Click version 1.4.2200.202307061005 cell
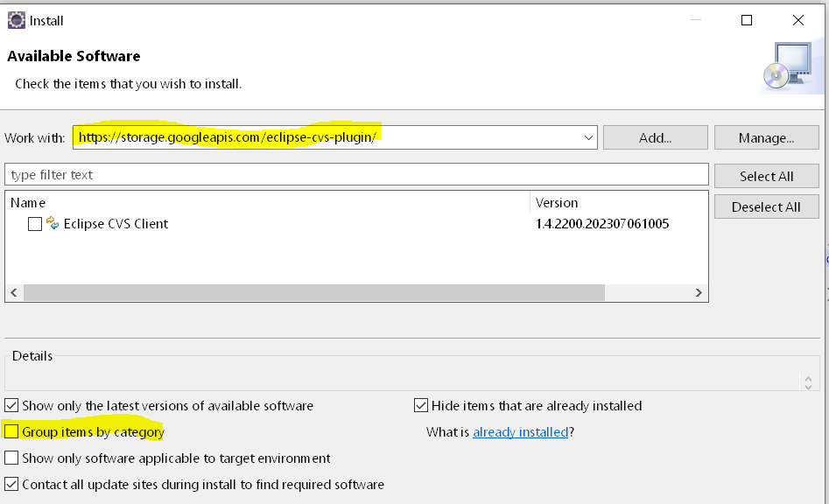 [602, 224]
